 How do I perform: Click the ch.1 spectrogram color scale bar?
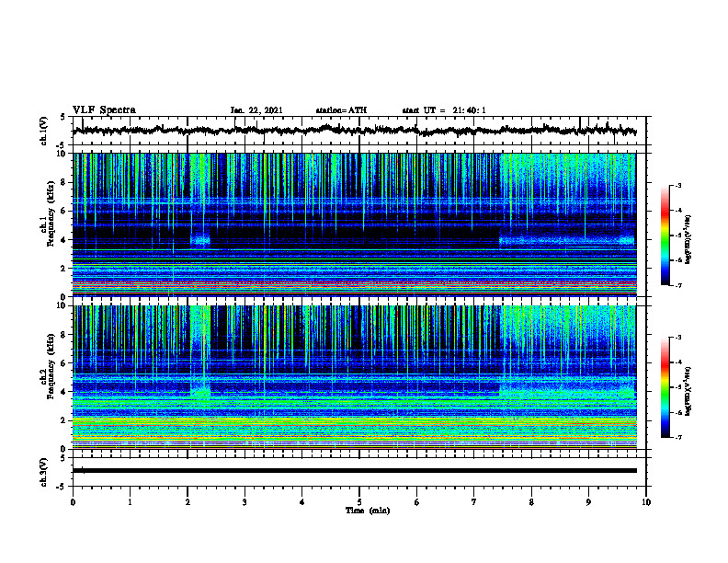[665, 236]
